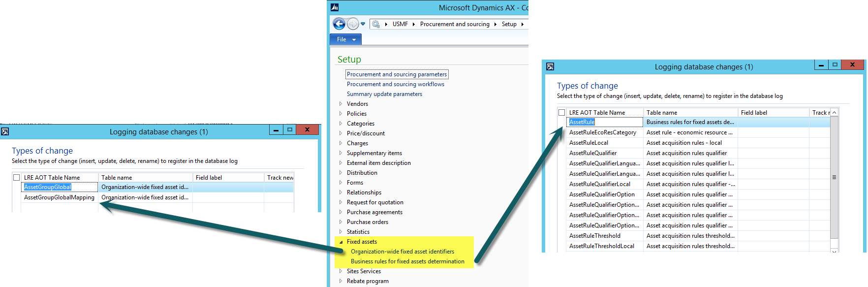The width and height of the screenshot is (868, 287).
Task: Select Procurement and sourcing in breadcrumb
Action: (454, 24)
